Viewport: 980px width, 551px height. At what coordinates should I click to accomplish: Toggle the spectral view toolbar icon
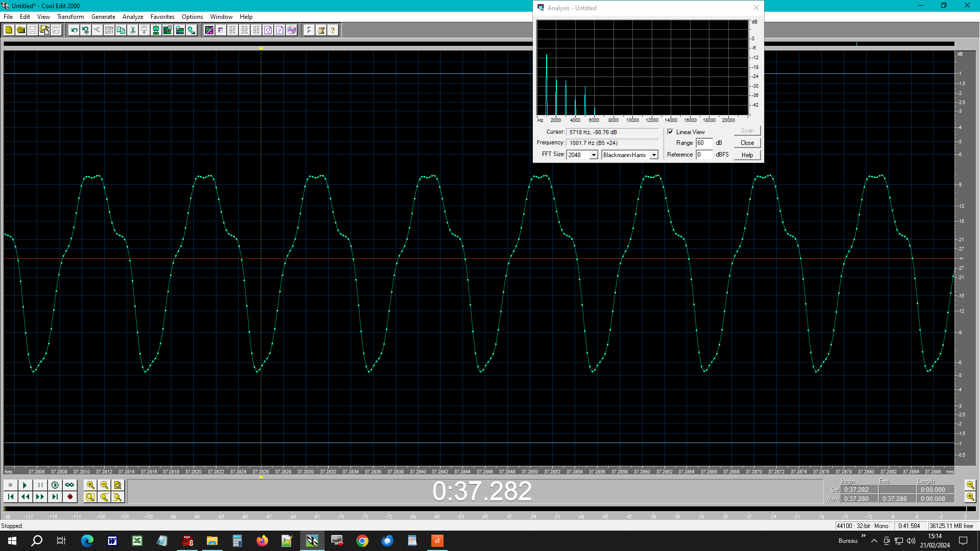coord(209,30)
